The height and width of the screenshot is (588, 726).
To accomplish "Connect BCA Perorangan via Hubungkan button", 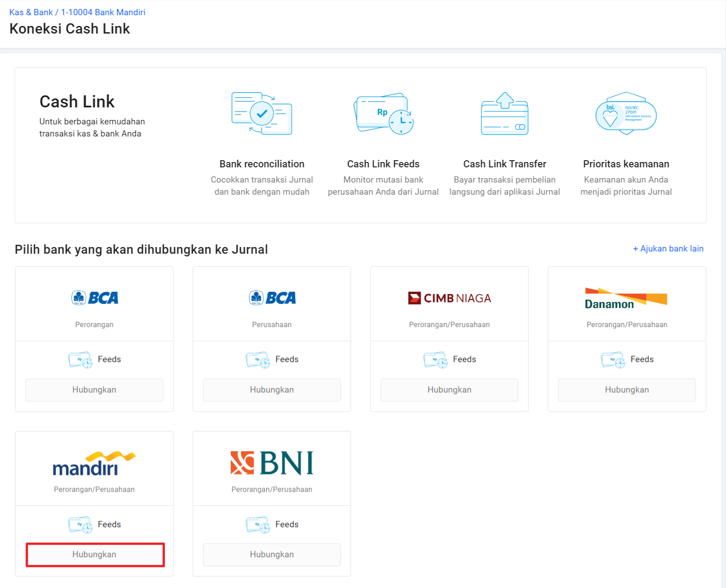I will (94, 390).
